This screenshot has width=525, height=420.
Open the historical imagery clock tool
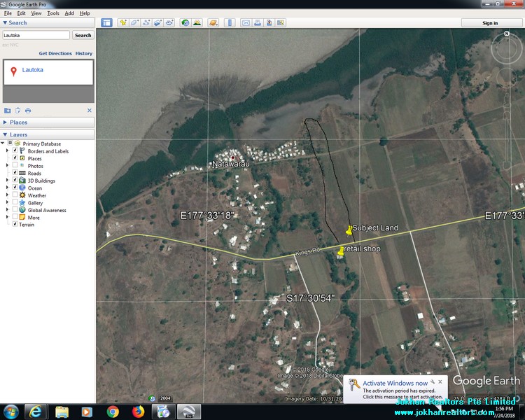point(185,22)
